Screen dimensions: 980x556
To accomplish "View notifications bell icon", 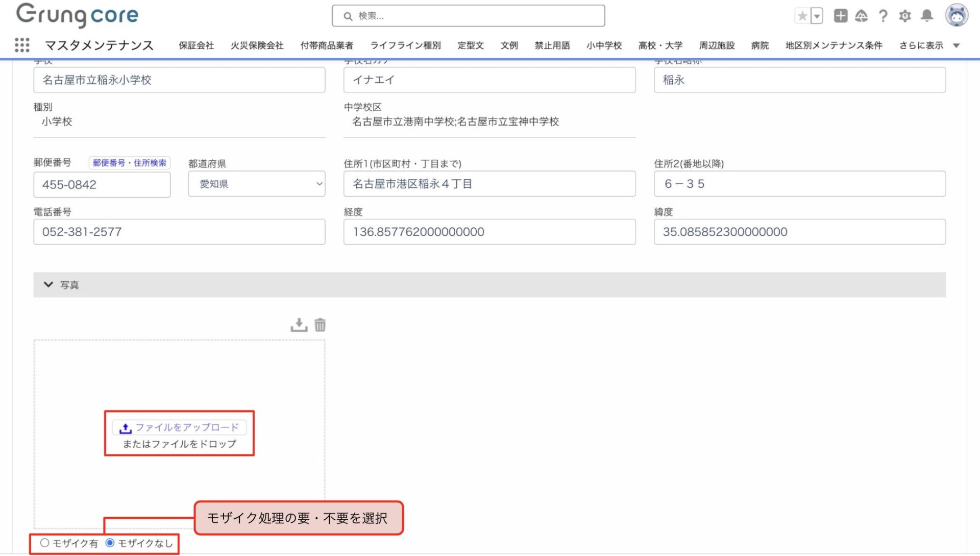I will [x=927, y=16].
